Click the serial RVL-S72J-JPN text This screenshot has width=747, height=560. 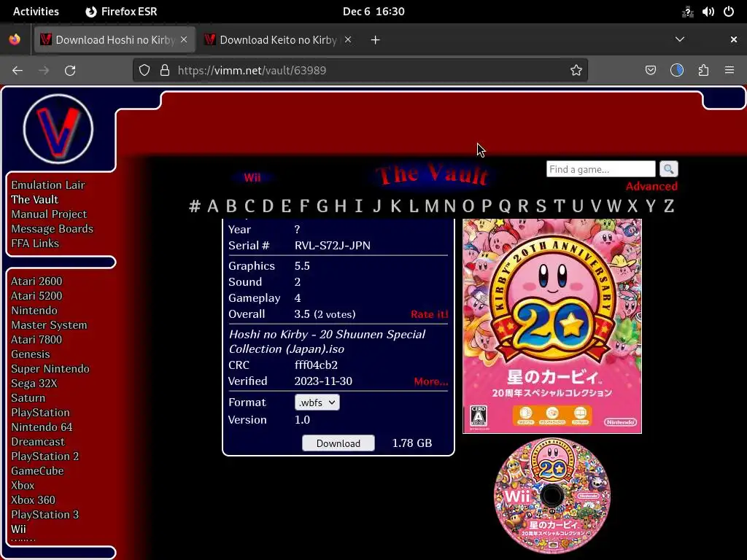coord(333,246)
